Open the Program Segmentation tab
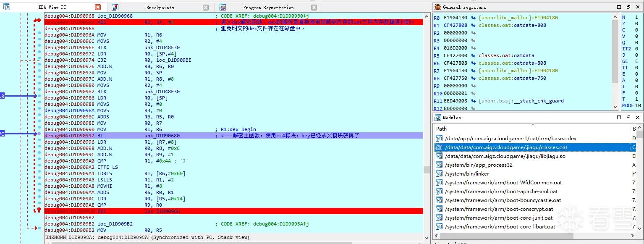 point(268,8)
